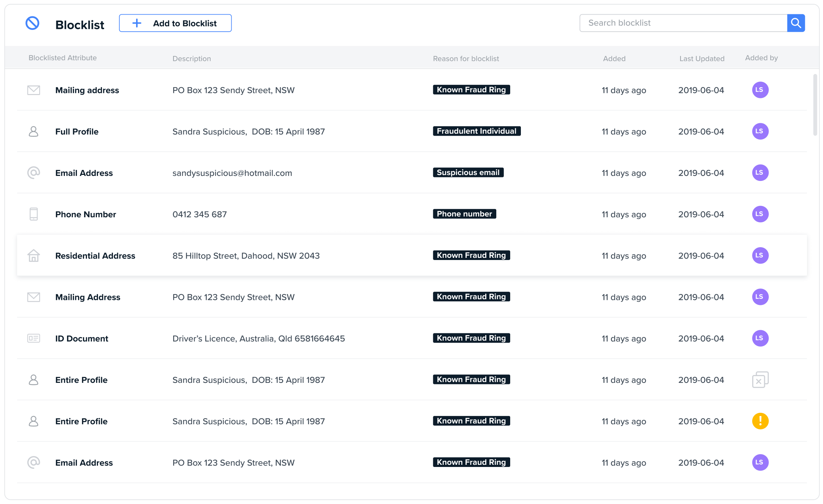Click inside the Search blocklist field
Viewport: 823px width, 504px height.
click(x=677, y=23)
